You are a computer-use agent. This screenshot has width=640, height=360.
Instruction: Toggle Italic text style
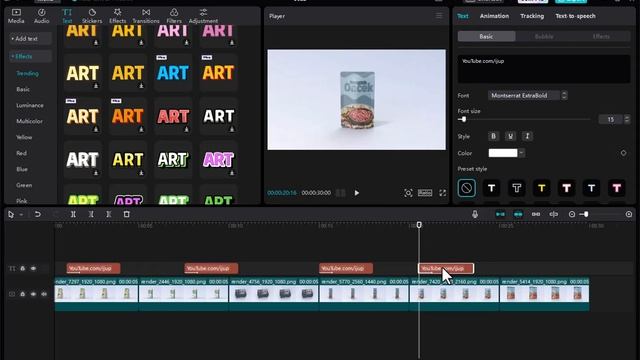527,136
